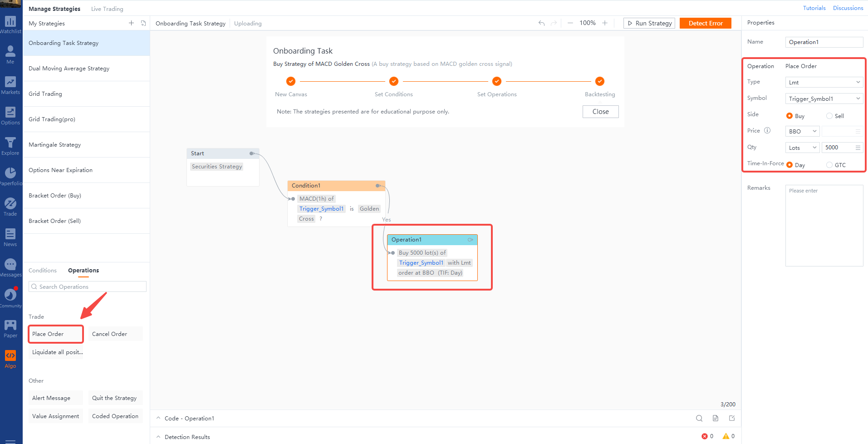Viewport: 868px width, 444px height.
Task: Zoom in the canvas with plus icon
Action: tap(605, 23)
